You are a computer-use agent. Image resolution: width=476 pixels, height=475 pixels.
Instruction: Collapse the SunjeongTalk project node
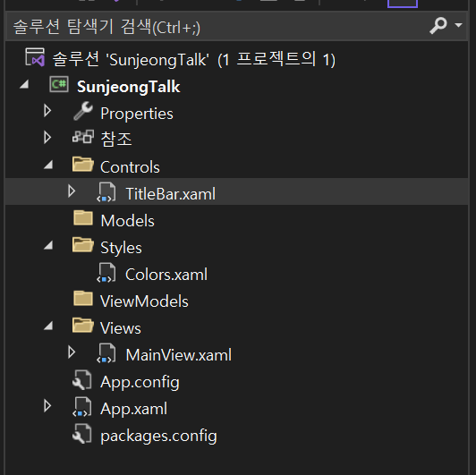point(24,84)
